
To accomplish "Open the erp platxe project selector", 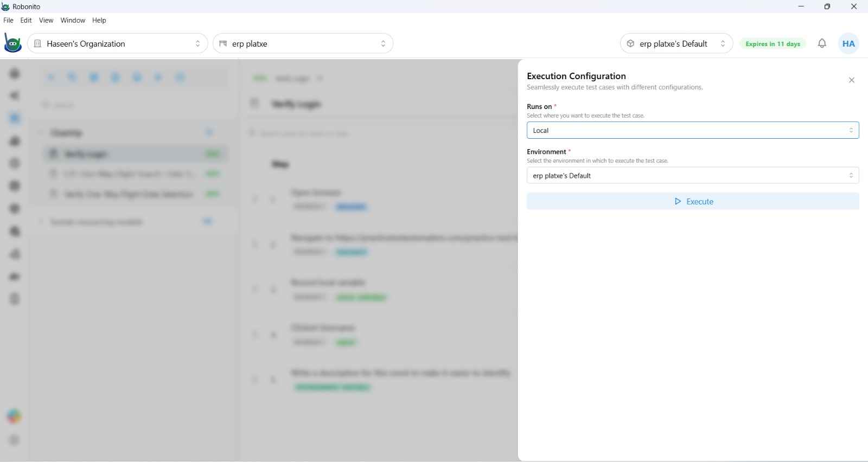I will coord(303,43).
